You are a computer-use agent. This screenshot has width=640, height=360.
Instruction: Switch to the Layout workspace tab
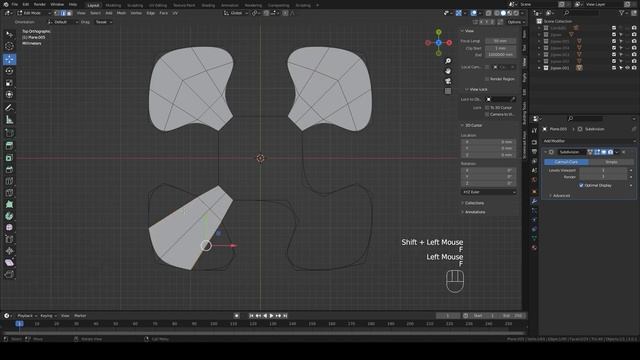click(93, 5)
